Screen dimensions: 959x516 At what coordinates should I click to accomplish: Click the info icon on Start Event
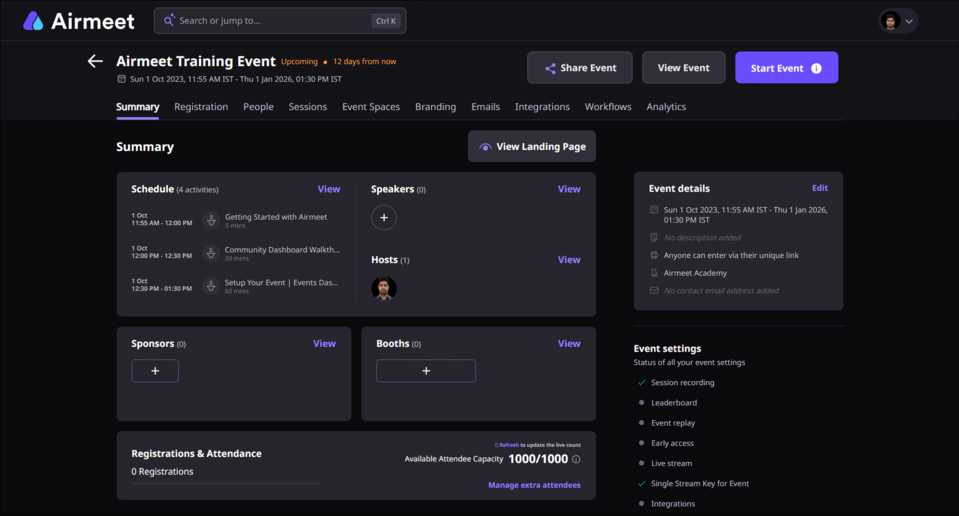pos(816,68)
